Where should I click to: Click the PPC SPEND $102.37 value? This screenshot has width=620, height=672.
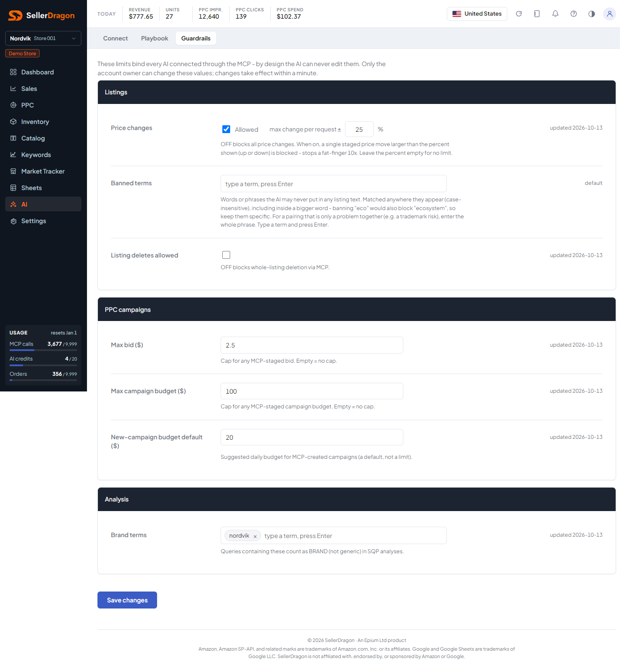[289, 17]
